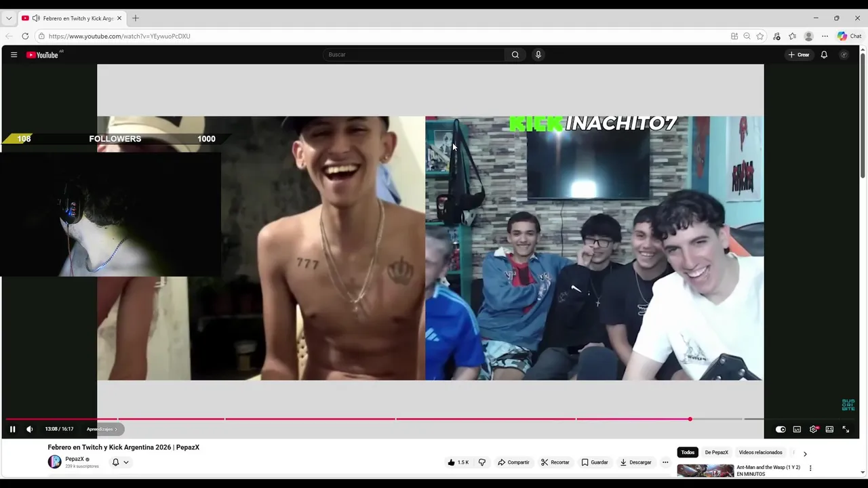868x488 pixels.
Task: Mute tab via speaker icon on tab
Action: (x=36, y=18)
